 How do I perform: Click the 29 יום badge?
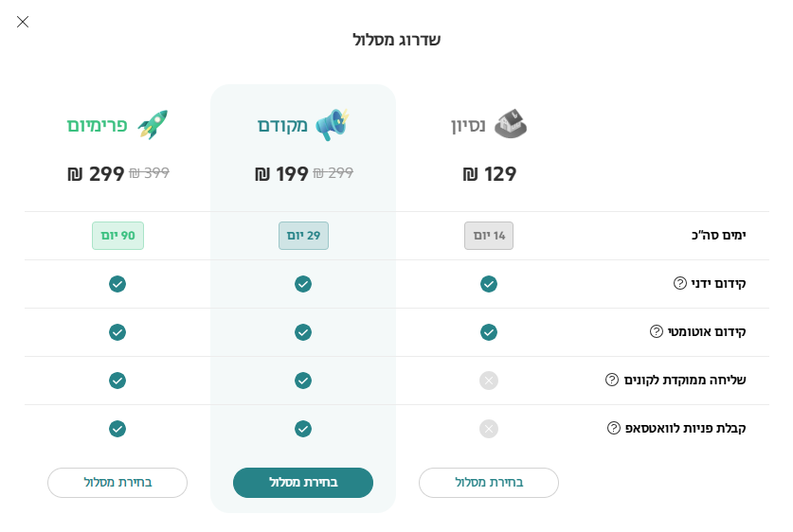coord(303,236)
